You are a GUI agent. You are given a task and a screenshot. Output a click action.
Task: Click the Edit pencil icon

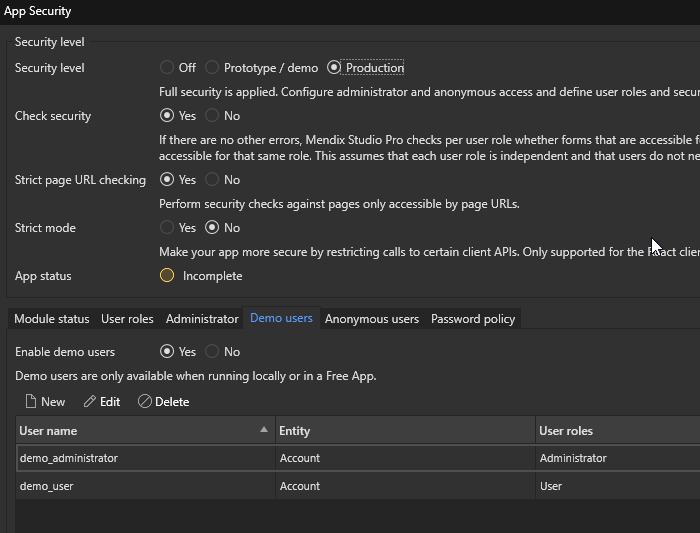(90, 401)
